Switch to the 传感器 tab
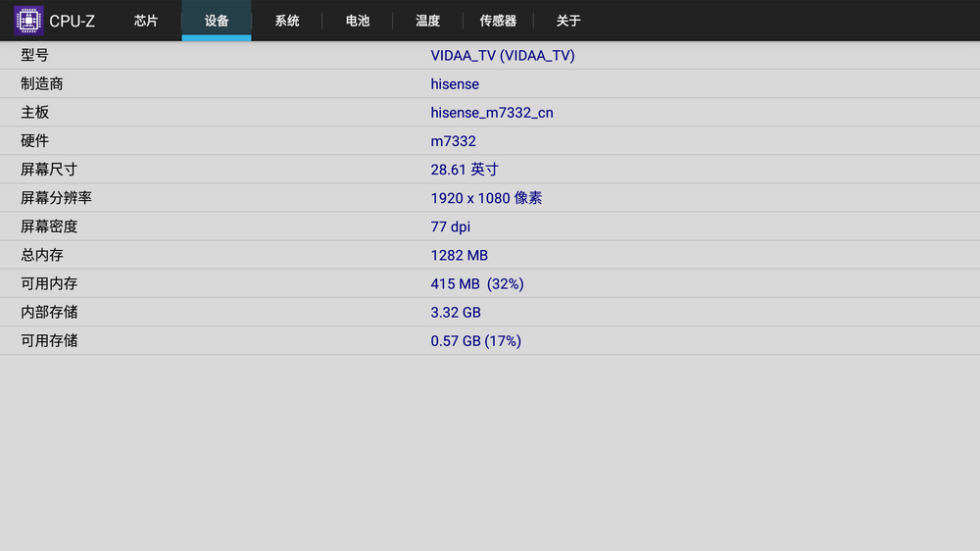 [498, 21]
